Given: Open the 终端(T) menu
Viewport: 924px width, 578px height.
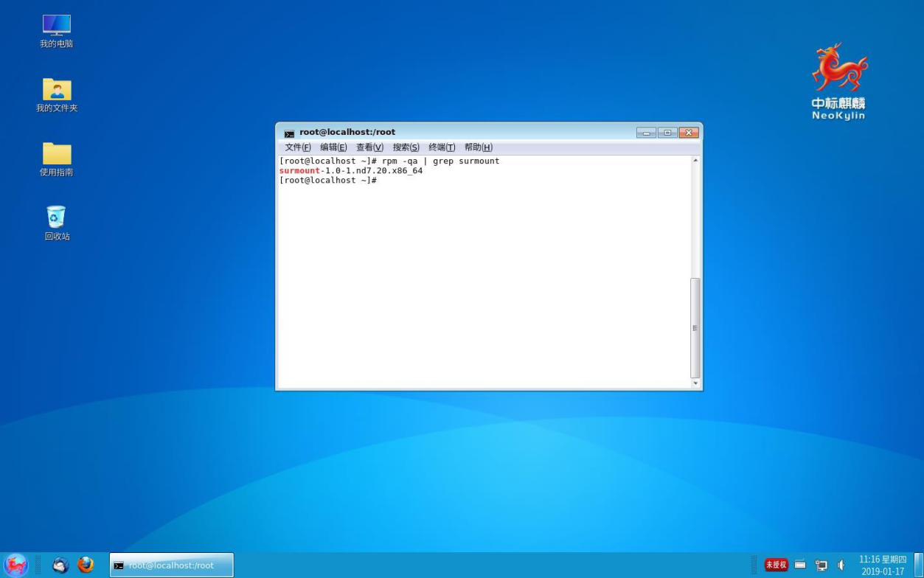Looking at the screenshot, I should tap(442, 147).
